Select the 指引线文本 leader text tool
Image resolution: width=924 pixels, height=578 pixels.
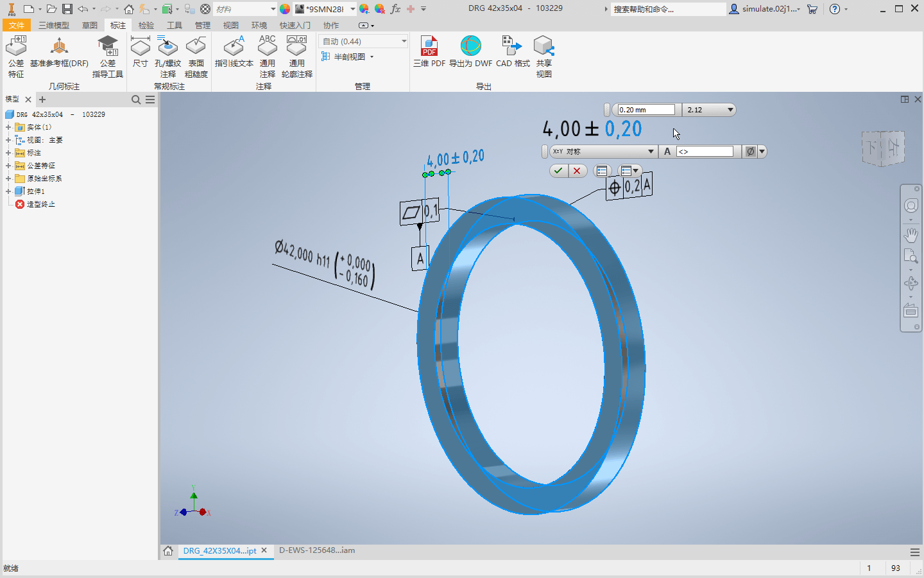coord(234,52)
